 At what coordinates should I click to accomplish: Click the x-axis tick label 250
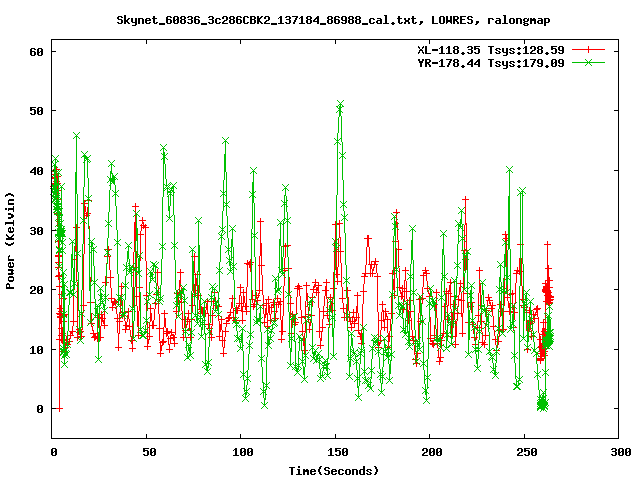(x=527, y=452)
